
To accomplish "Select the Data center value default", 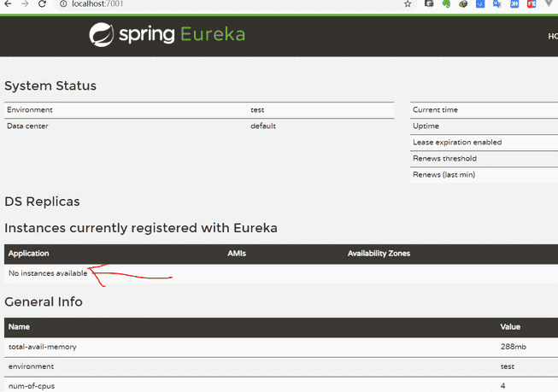I will click(x=263, y=126).
